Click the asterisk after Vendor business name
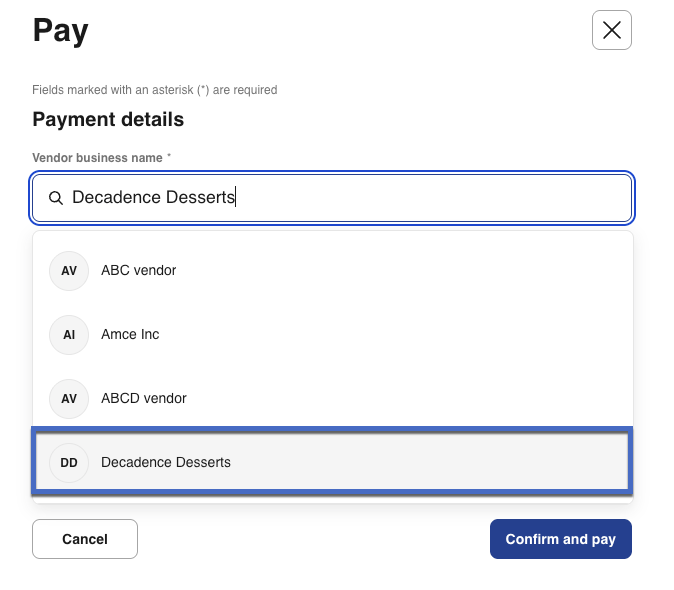This screenshot has height=590, width=674. tap(169, 157)
